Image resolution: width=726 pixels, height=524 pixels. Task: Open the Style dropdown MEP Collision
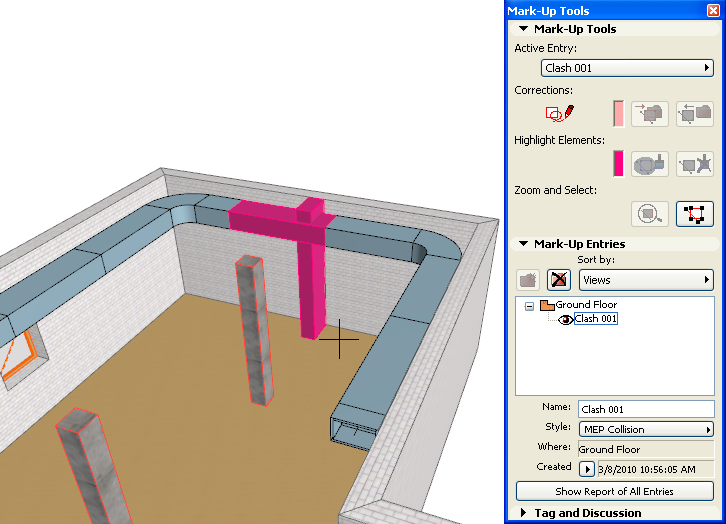click(646, 430)
